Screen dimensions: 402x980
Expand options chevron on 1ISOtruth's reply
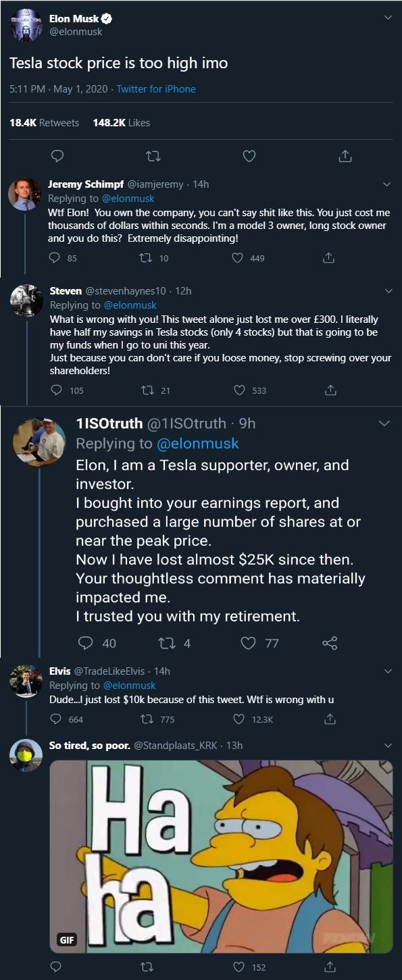click(384, 423)
